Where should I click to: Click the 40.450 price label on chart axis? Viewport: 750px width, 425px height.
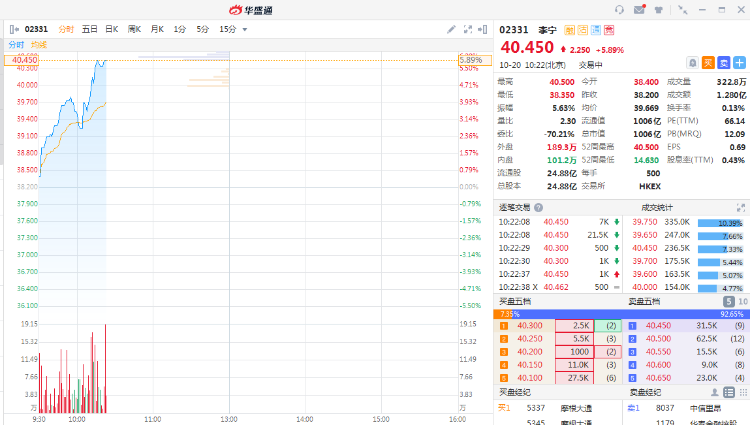(x=21, y=60)
